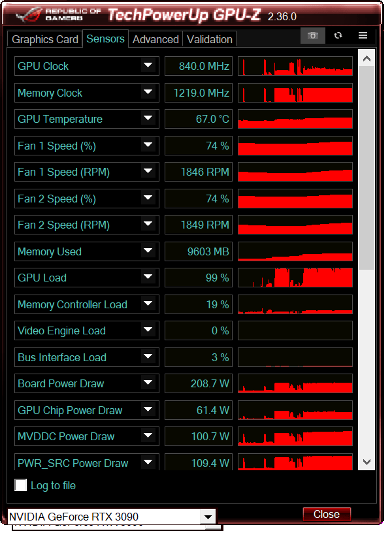The image size is (392, 546).
Task: Go to the Validation tab
Action: point(210,39)
